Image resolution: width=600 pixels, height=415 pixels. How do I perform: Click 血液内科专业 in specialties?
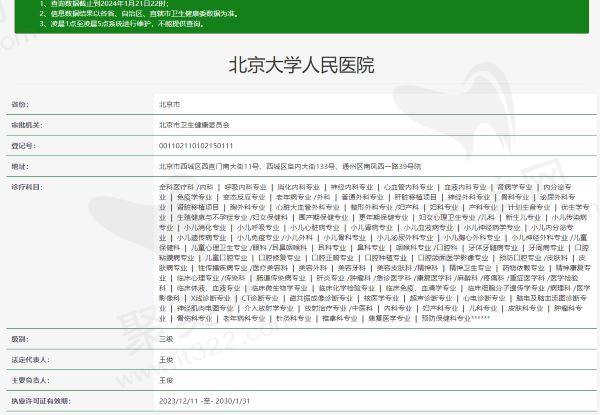(x=465, y=187)
